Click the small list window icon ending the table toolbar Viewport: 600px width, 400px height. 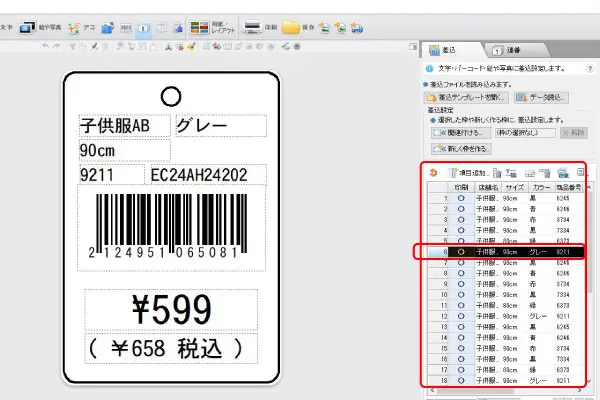[580, 172]
